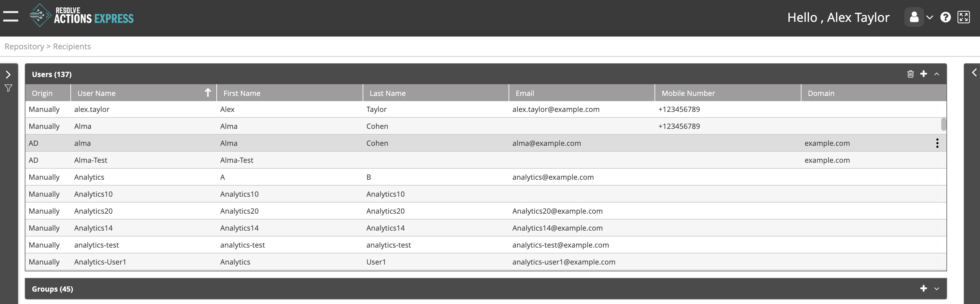
Task: Click Analytics20@example.com email cell
Action: tap(557, 211)
